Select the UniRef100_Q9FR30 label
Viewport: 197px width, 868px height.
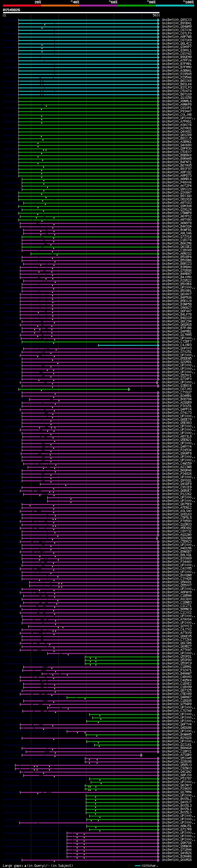(x=177, y=149)
